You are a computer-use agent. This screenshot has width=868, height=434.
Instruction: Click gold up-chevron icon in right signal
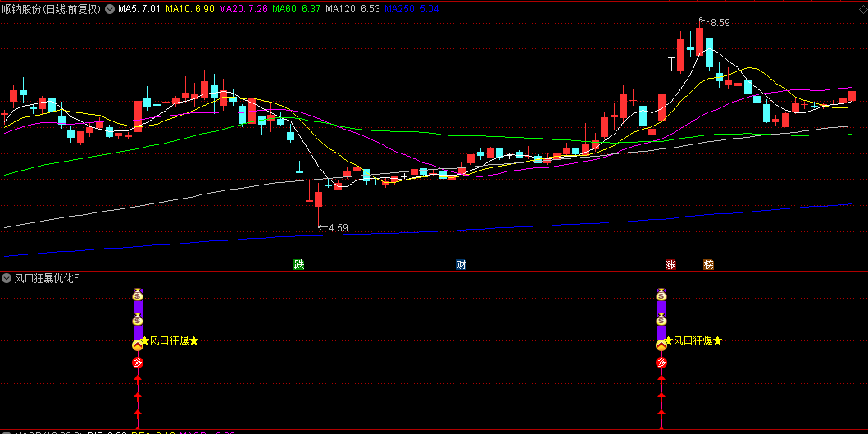click(x=661, y=345)
